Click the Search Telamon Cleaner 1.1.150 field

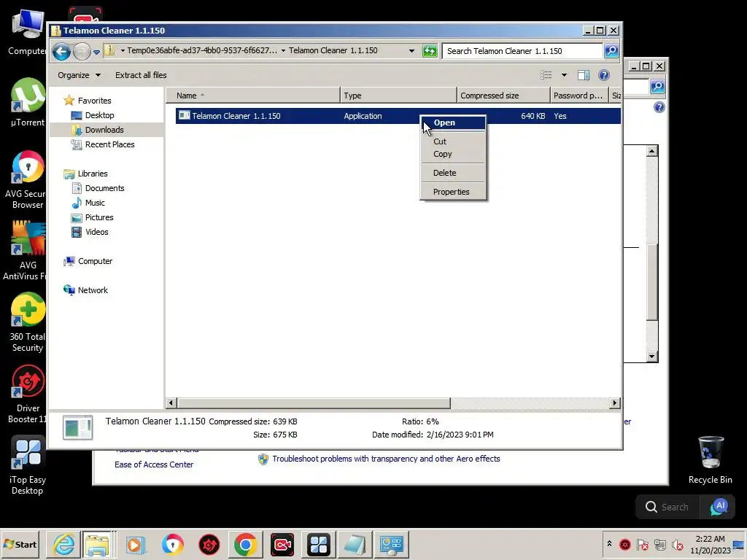522,51
